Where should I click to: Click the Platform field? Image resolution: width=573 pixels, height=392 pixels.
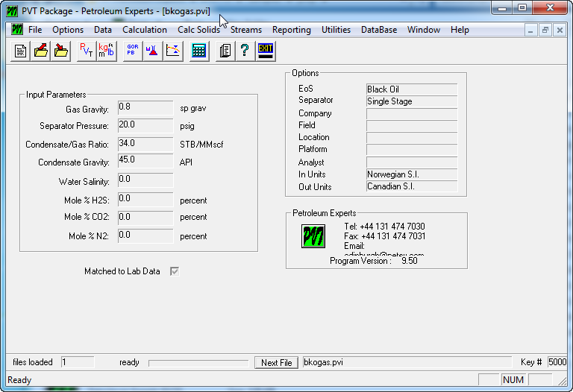pos(412,150)
